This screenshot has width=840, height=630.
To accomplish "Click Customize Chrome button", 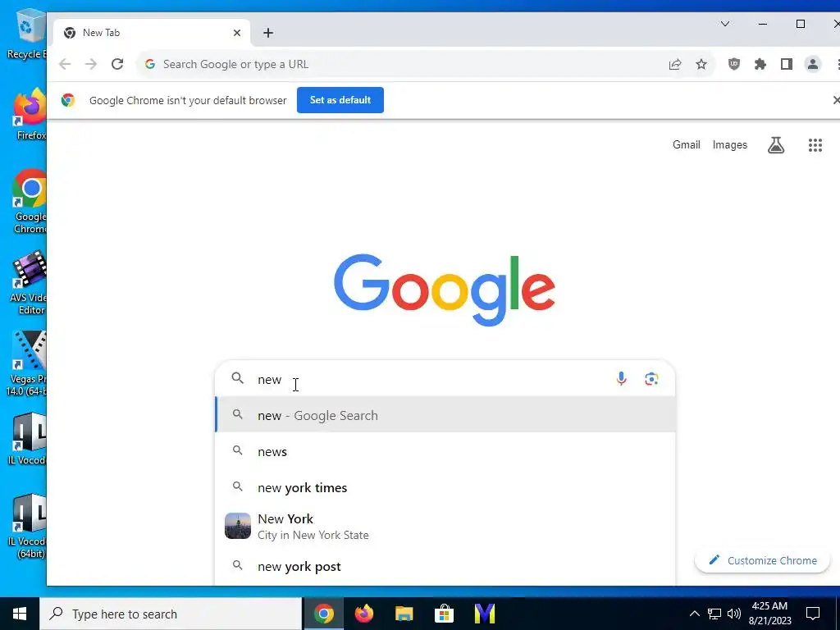I will pos(762,560).
